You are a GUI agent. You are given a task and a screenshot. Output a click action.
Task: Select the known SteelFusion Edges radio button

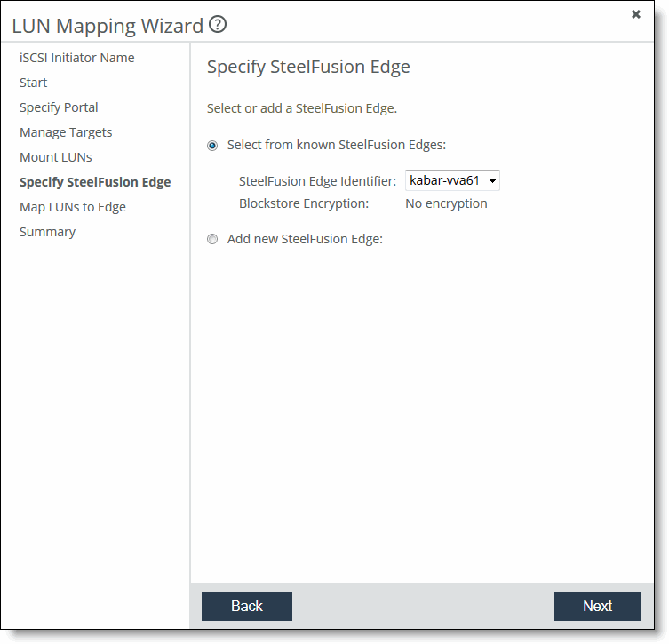click(212, 146)
